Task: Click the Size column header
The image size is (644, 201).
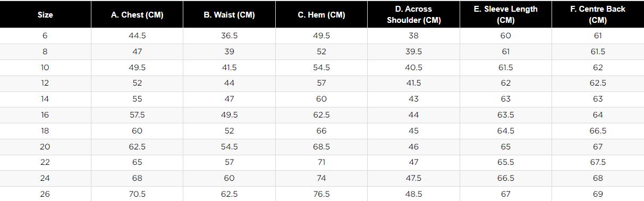Action: point(45,14)
